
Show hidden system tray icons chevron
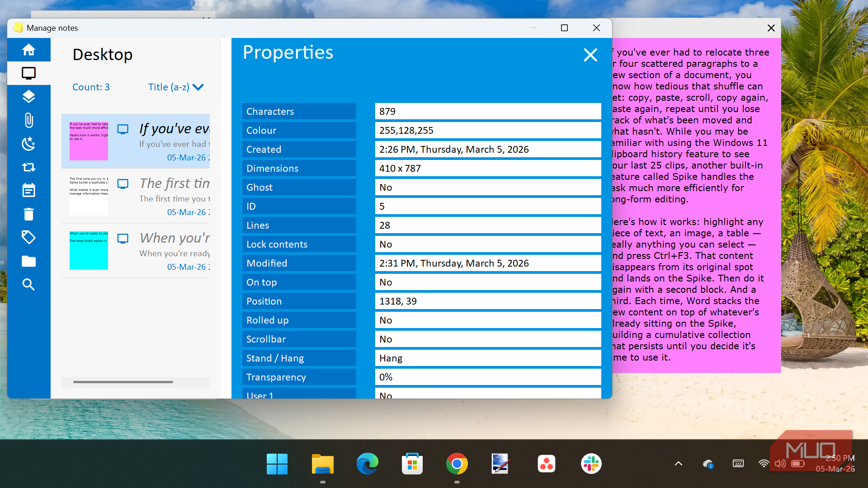pos(679,464)
